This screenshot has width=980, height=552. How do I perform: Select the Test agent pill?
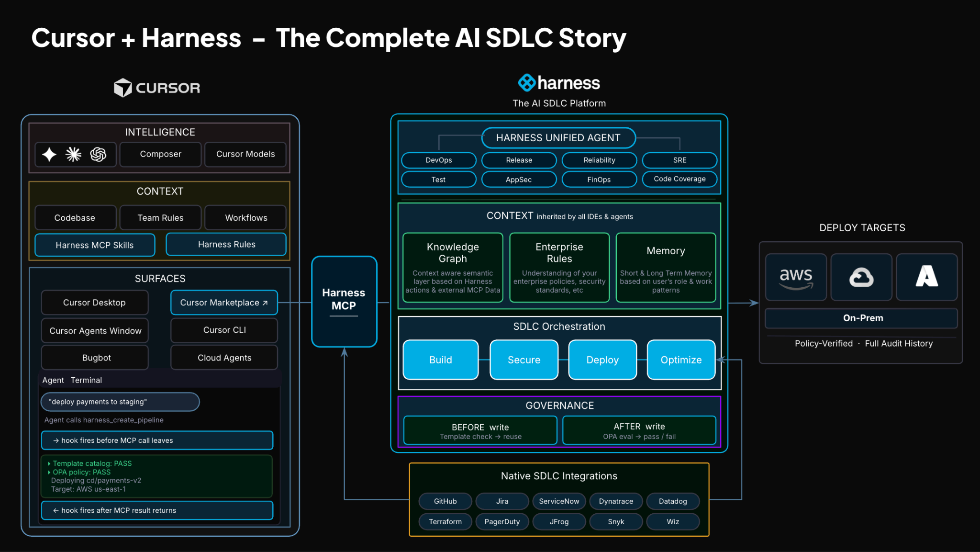pos(439,180)
